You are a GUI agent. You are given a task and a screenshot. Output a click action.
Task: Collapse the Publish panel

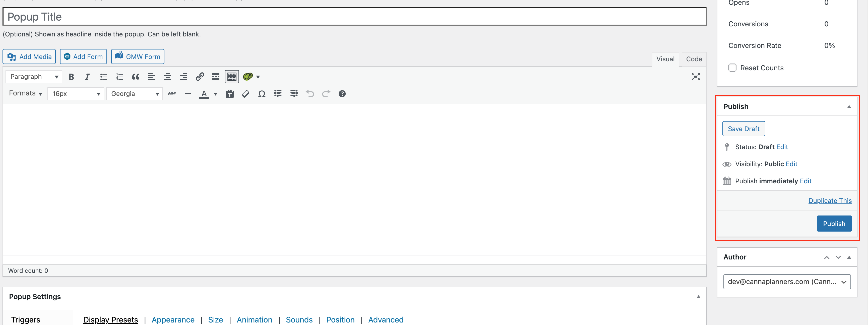pyautogui.click(x=849, y=106)
